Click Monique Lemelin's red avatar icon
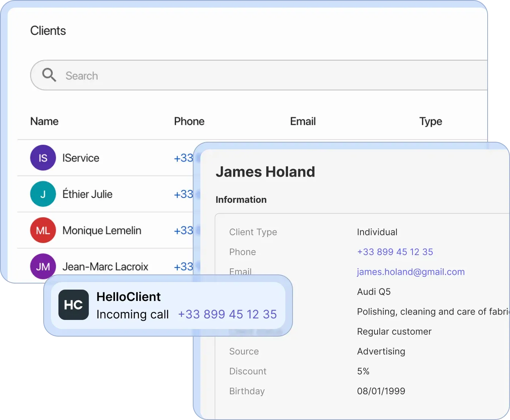510x420 pixels. (43, 230)
